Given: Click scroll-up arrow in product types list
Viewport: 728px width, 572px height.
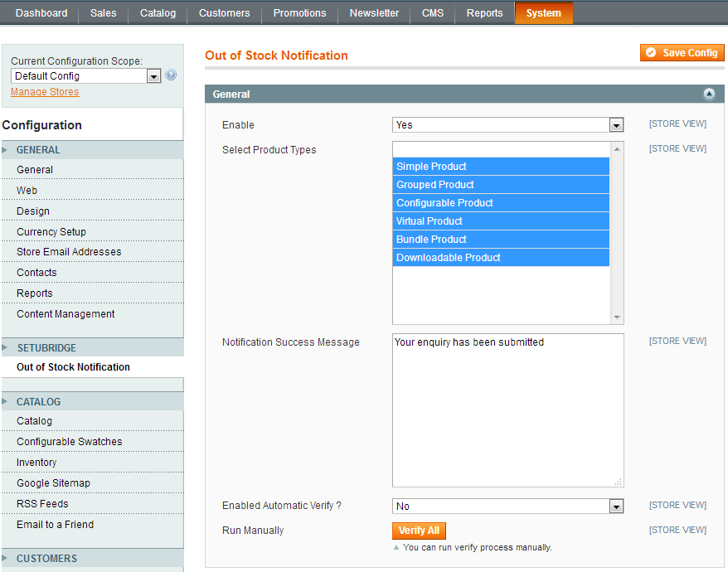Looking at the screenshot, I should 616,149.
